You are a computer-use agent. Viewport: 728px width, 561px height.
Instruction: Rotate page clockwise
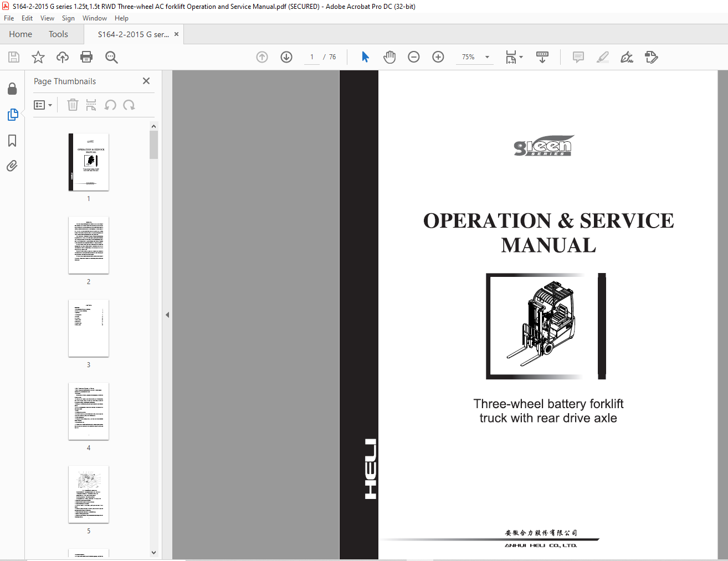[x=129, y=105]
